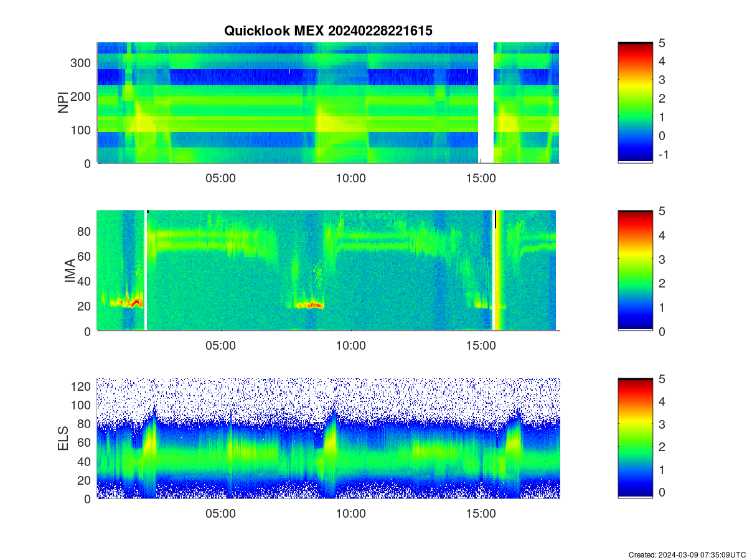Click value 5 on IMA colorbar
Viewport: 747px width, 560px height.
tap(662, 211)
